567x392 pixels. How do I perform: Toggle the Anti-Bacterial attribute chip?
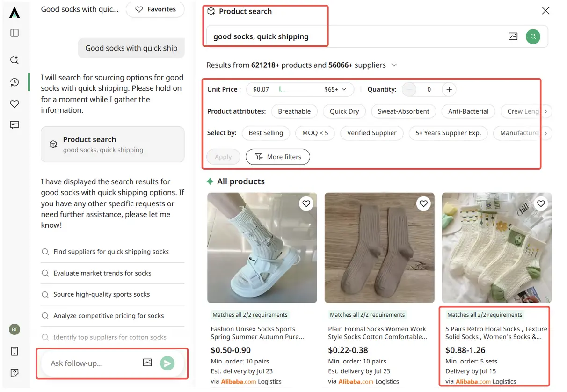[x=468, y=111]
